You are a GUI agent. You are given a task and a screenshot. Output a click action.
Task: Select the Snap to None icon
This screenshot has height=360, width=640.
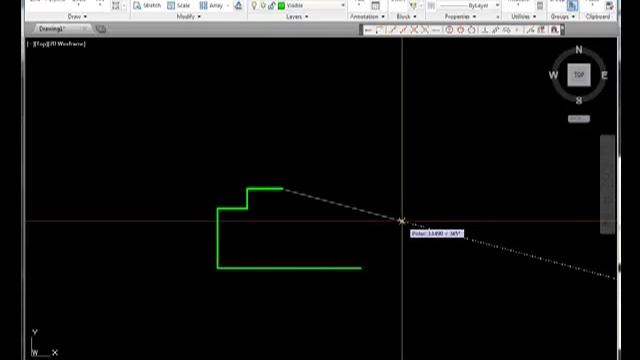pyautogui.click(x=541, y=30)
